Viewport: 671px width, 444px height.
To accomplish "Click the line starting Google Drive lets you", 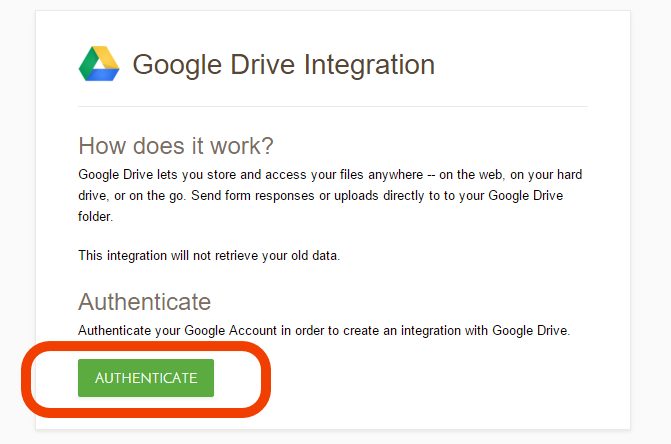I will tap(330, 175).
